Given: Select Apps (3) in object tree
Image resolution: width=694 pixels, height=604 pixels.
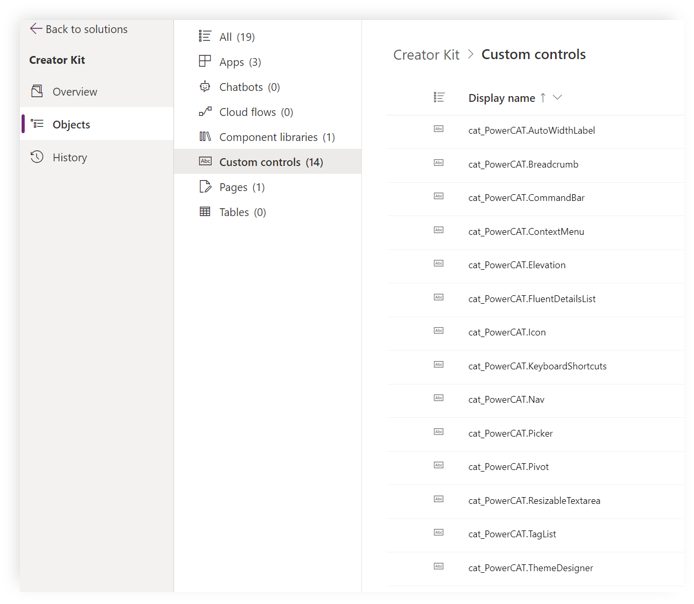Looking at the screenshot, I should (268, 62).
